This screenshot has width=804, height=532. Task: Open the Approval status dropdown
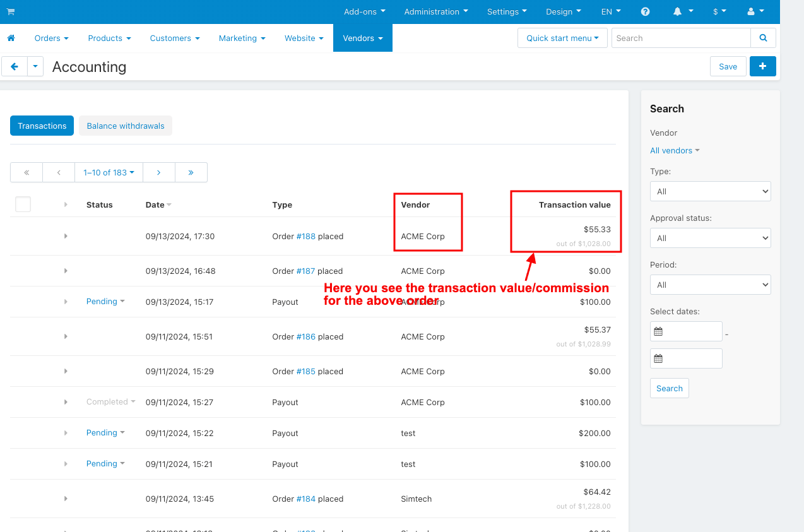[x=710, y=238]
